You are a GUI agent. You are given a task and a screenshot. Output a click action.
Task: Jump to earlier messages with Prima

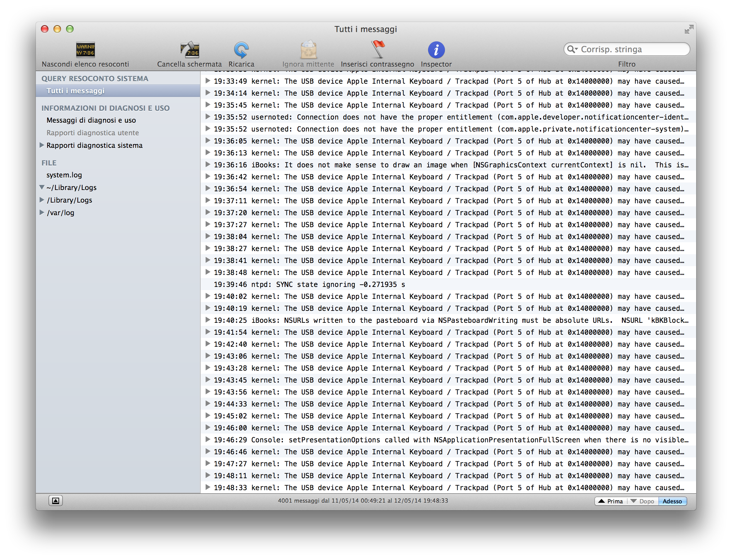pyautogui.click(x=611, y=501)
